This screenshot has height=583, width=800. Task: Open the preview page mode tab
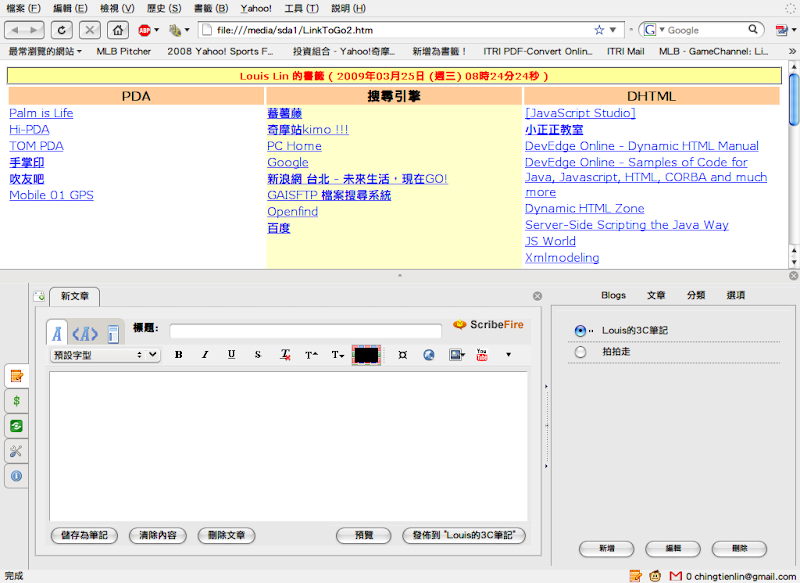click(113, 334)
